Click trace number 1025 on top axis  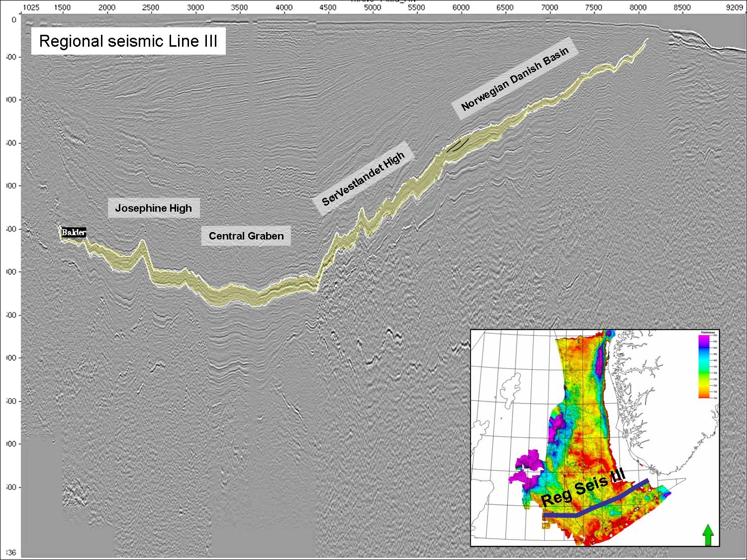click(32, 8)
